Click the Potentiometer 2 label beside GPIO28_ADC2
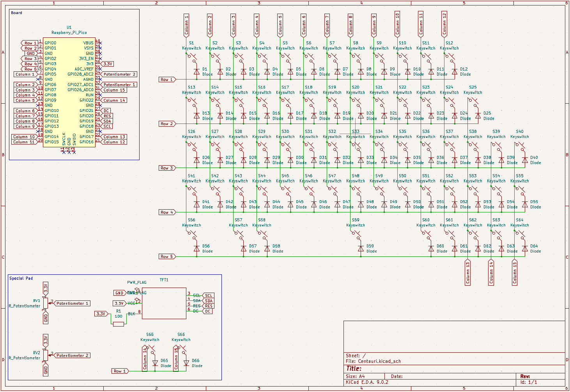 coord(119,74)
